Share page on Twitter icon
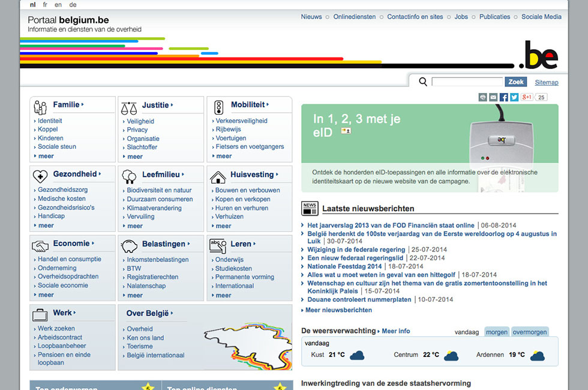Viewport: 588px width, 390px height. pos(514,97)
